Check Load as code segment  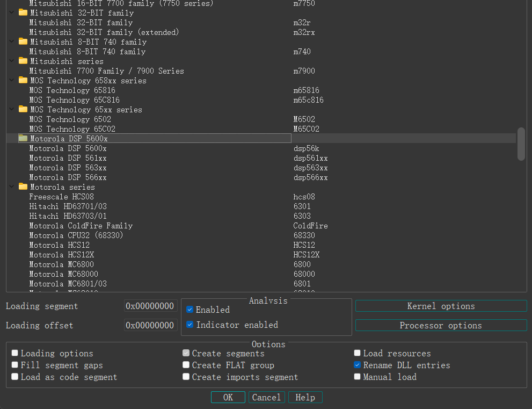[14, 377]
